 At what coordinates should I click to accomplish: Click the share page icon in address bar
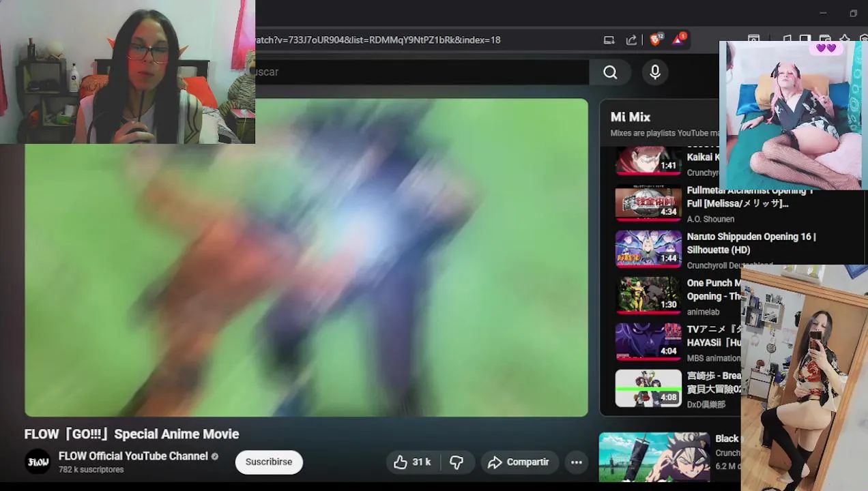click(631, 40)
